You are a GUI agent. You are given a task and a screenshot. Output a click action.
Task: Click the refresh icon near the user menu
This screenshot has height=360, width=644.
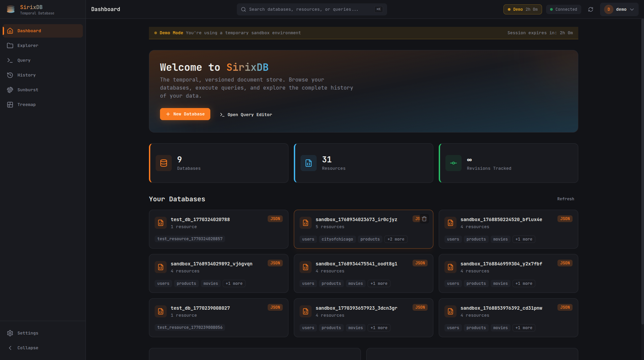tap(591, 9)
